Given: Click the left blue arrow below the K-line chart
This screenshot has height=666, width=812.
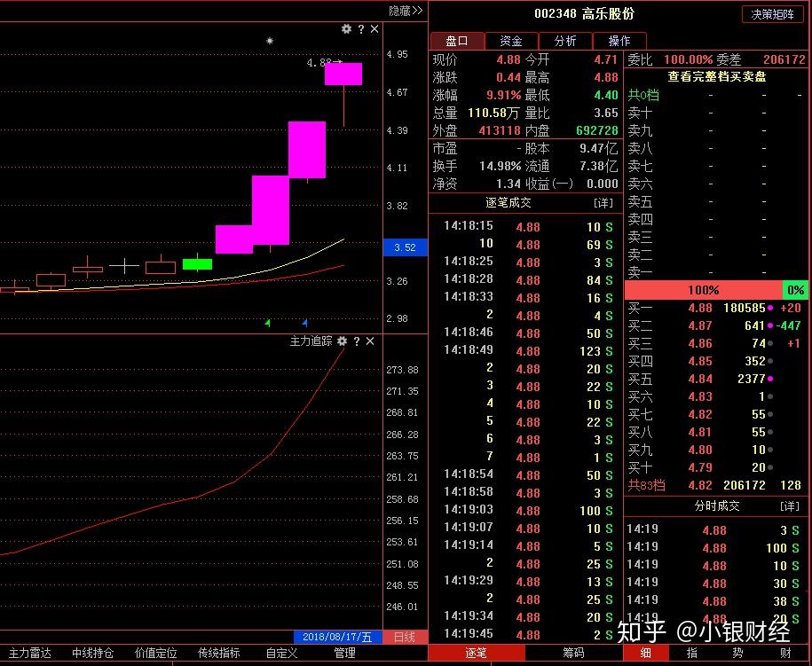Looking at the screenshot, I should [268, 322].
